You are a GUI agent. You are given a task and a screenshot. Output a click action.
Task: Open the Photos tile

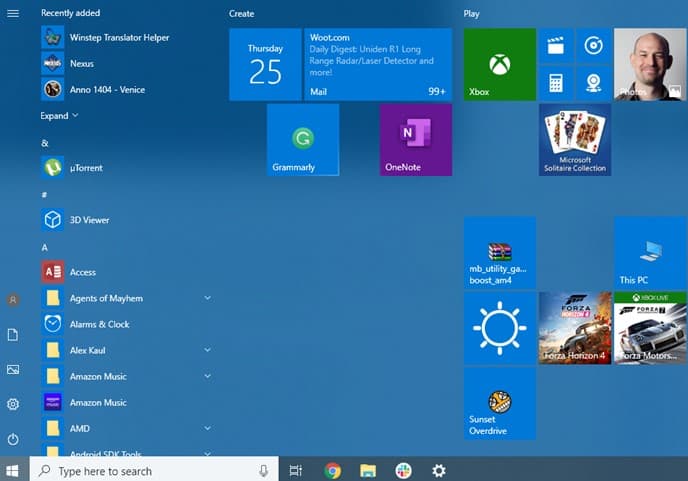point(650,65)
